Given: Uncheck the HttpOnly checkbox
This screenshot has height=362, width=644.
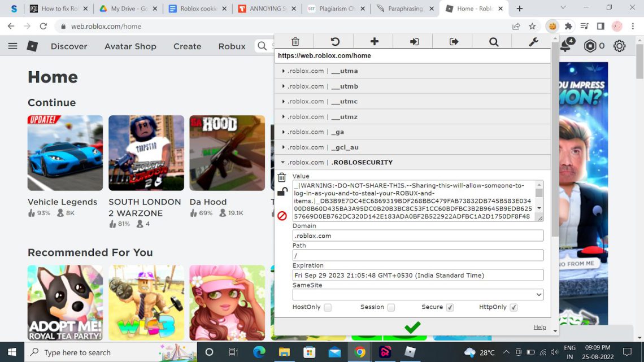Looking at the screenshot, I should click(513, 307).
